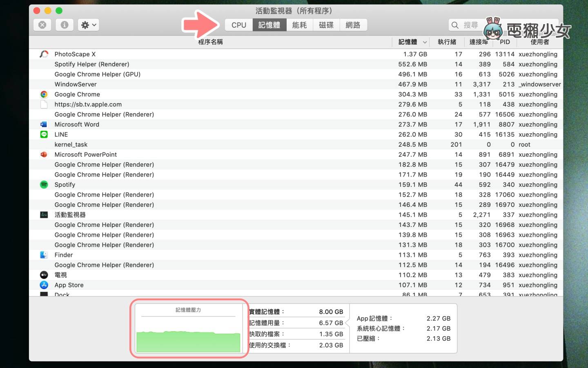The image size is (588, 368).
Task: Click the _windowserver user cell
Action: coord(540,84)
